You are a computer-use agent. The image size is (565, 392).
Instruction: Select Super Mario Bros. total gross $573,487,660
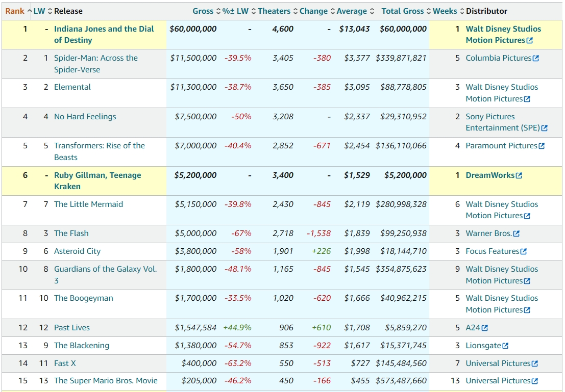[401, 381]
